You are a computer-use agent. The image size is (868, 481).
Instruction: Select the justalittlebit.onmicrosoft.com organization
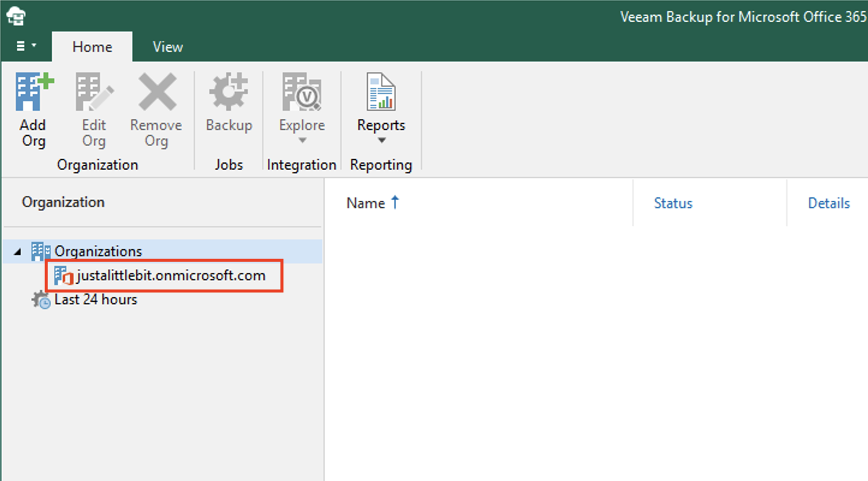[x=171, y=276]
